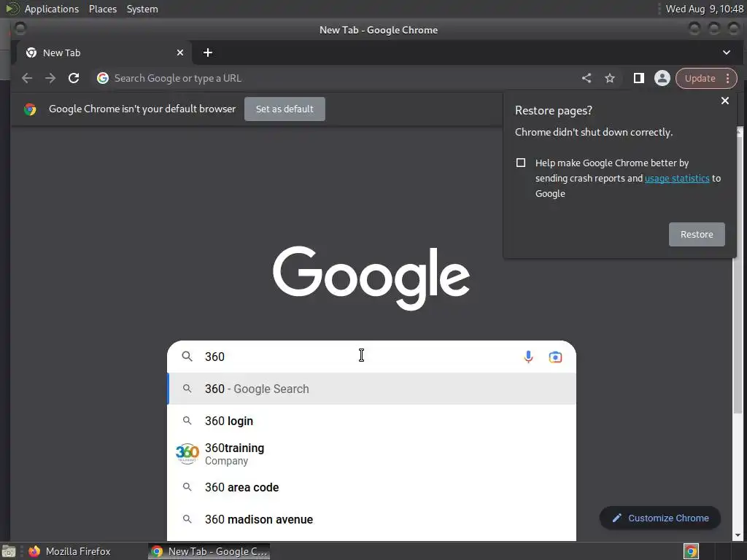
Task: Enable sending crash reports checkbox
Action: tap(521, 163)
